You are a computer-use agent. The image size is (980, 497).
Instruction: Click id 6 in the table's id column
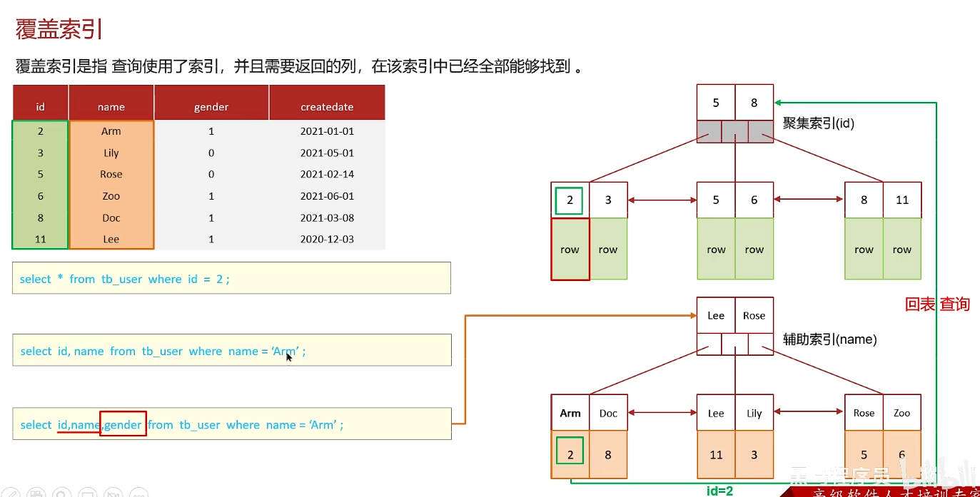click(x=41, y=196)
